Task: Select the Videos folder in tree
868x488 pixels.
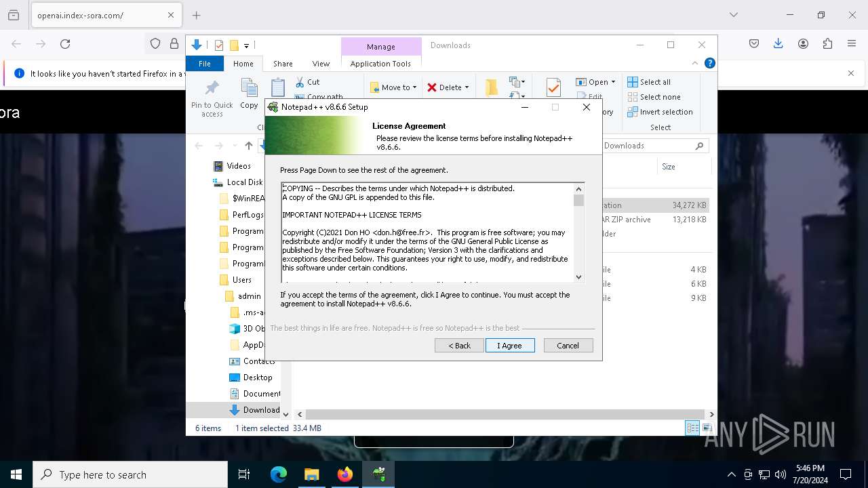Action: click(x=238, y=166)
